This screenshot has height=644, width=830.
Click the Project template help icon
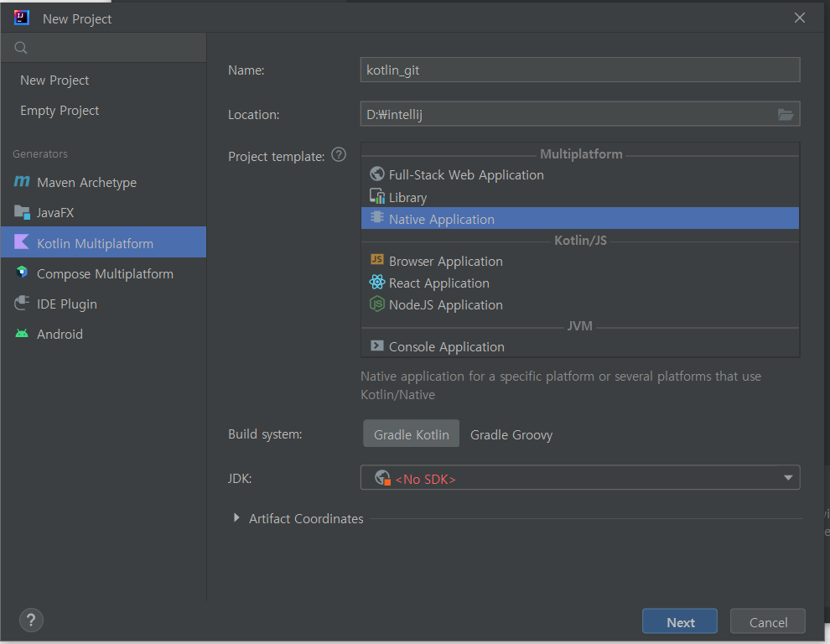pyautogui.click(x=339, y=154)
